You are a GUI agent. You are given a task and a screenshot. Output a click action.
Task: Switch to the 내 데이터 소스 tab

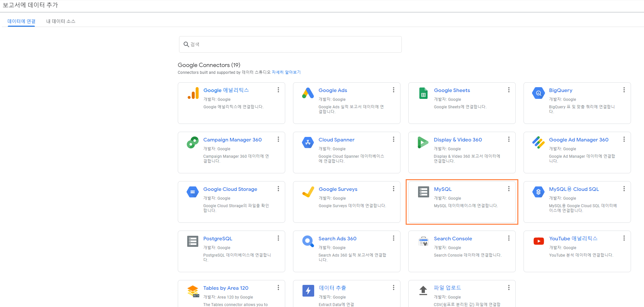tap(61, 21)
